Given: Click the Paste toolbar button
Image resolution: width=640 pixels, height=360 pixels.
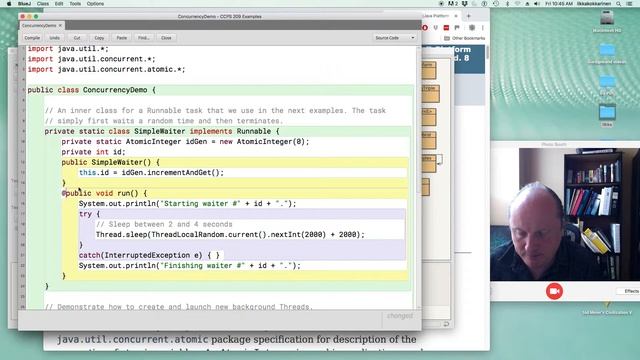Looking at the screenshot, I should tap(122, 38).
